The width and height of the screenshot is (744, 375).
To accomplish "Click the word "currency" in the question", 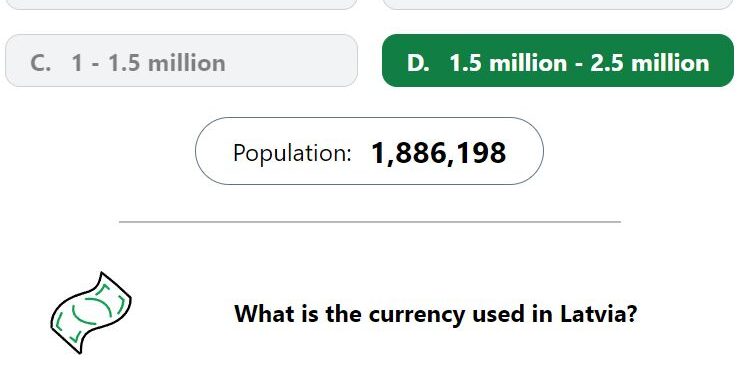I will (x=417, y=315).
